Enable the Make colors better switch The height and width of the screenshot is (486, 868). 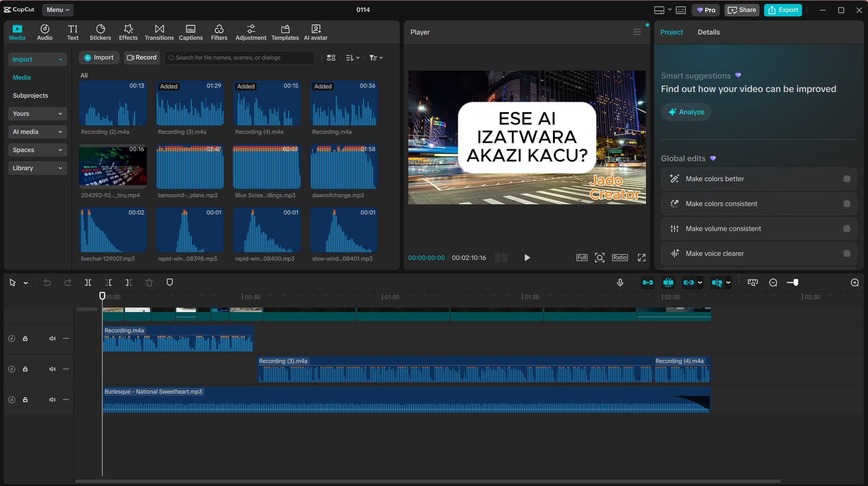point(847,178)
